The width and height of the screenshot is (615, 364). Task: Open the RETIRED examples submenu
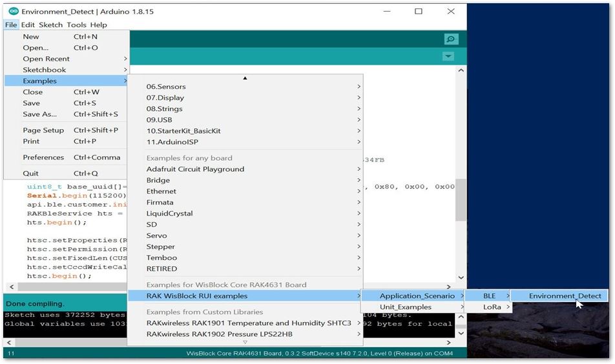[245, 268]
